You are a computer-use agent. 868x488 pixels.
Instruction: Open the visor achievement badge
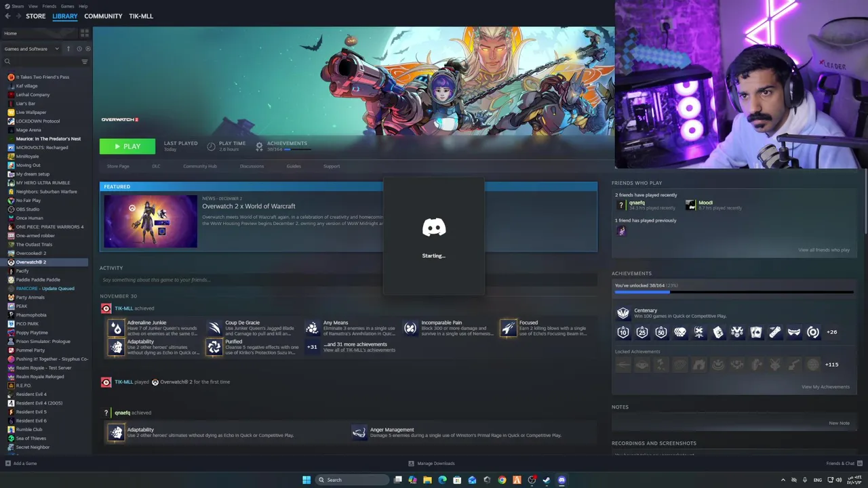794,332
